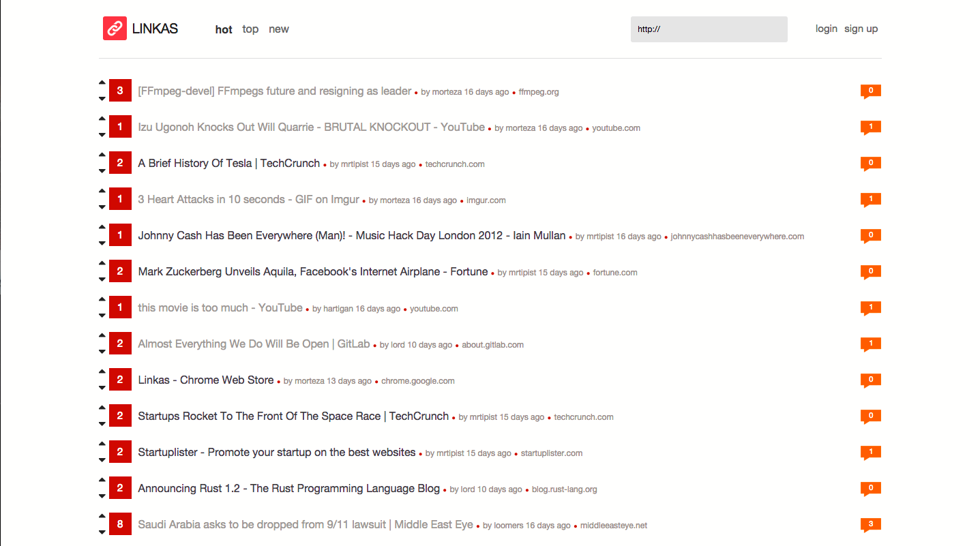980x546 pixels.
Task: Open comments bubble for this movie post
Action: (x=871, y=308)
